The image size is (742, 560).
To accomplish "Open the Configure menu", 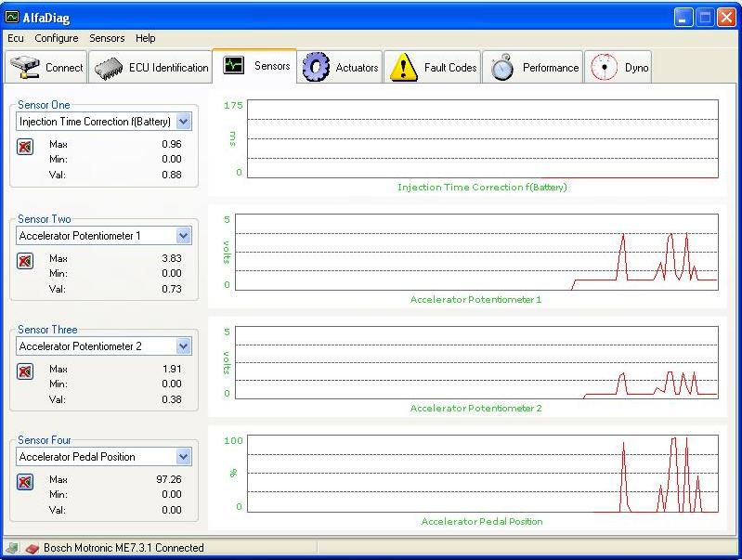I will pyautogui.click(x=57, y=38).
